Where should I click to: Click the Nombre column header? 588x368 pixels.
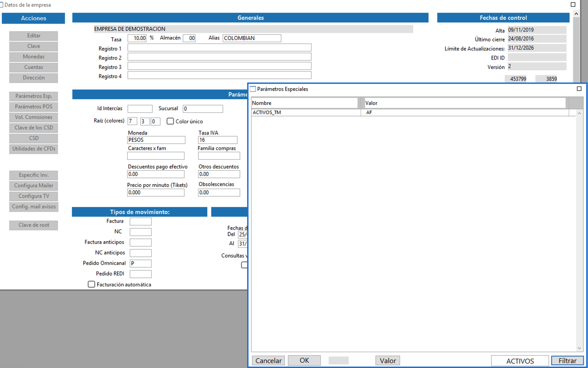(x=305, y=103)
